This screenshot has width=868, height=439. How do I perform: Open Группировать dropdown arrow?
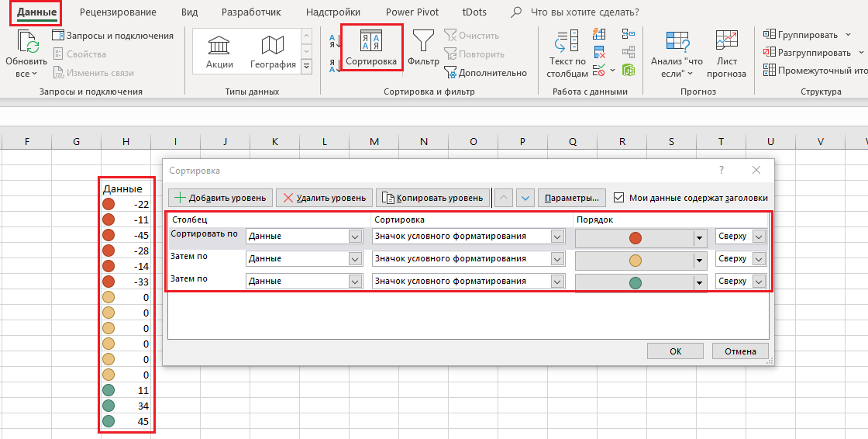[x=848, y=35]
